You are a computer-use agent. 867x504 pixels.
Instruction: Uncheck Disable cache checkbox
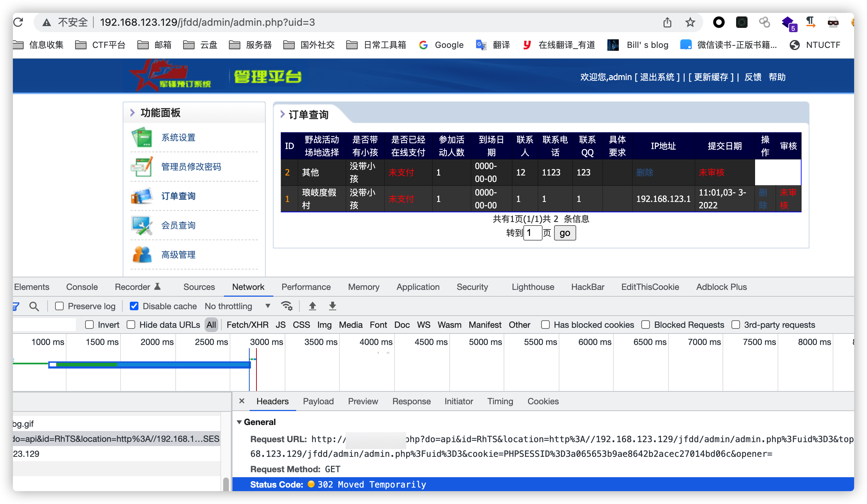point(134,306)
